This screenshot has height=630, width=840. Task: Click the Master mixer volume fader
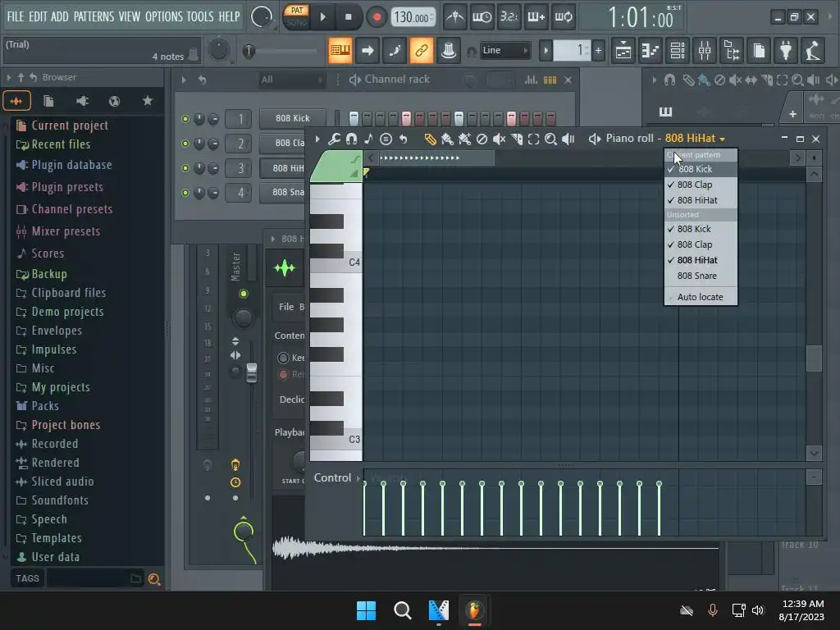click(x=251, y=373)
